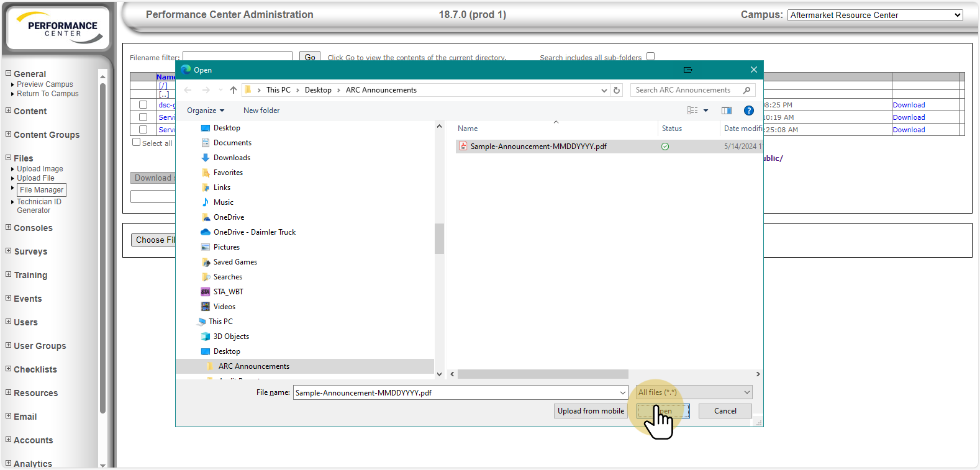Click Upload from mobile button
The image size is (980, 470).
(x=591, y=411)
